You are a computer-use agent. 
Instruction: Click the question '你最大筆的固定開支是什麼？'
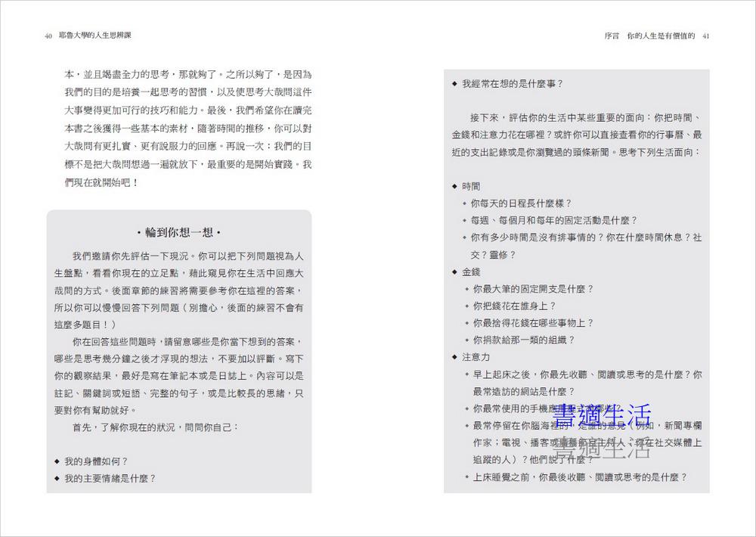tap(533, 289)
